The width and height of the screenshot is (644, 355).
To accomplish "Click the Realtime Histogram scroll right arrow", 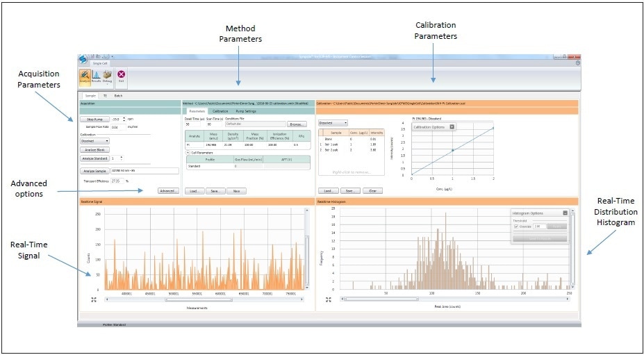I will point(568,299).
